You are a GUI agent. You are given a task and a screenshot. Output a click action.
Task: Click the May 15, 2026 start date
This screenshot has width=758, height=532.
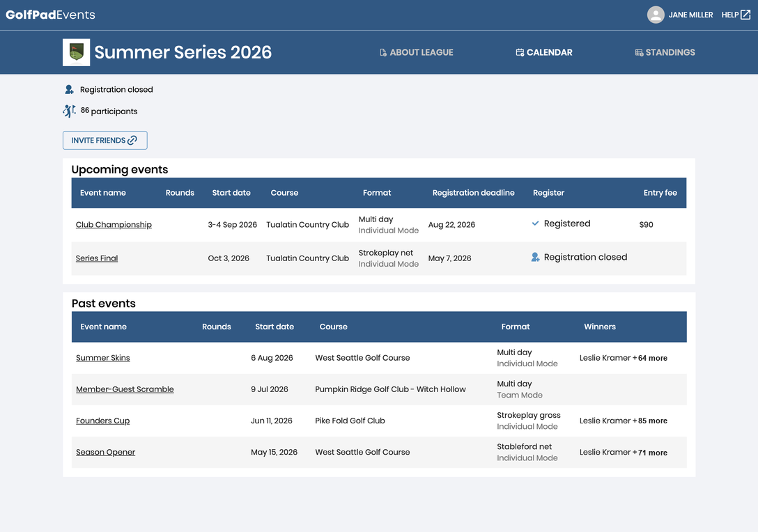click(x=274, y=452)
